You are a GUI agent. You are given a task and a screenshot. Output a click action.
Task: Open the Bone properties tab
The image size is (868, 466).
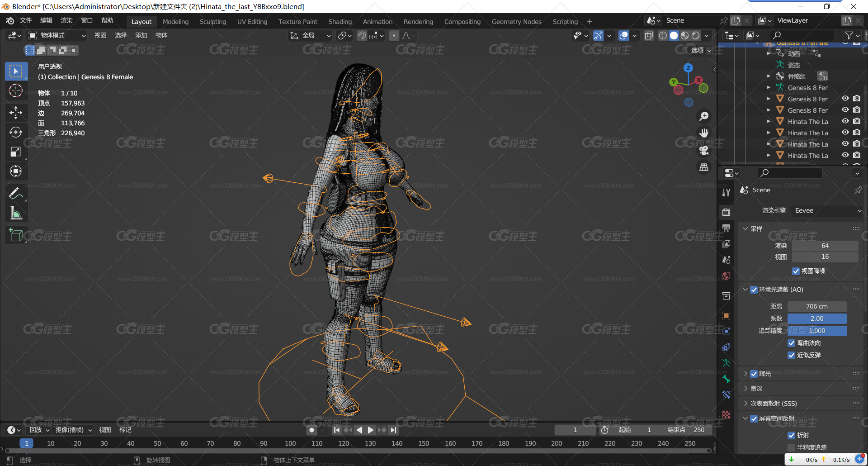[x=726, y=379]
